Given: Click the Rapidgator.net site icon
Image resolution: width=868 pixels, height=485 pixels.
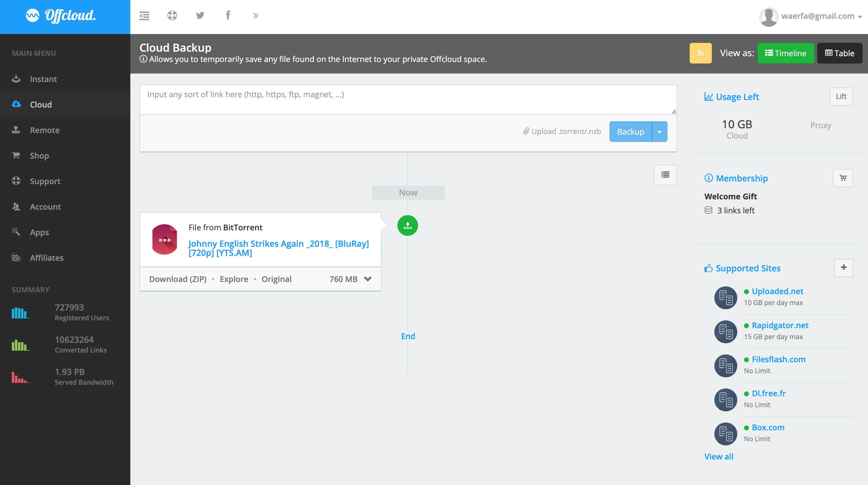Looking at the screenshot, I should tap(726, 332).
